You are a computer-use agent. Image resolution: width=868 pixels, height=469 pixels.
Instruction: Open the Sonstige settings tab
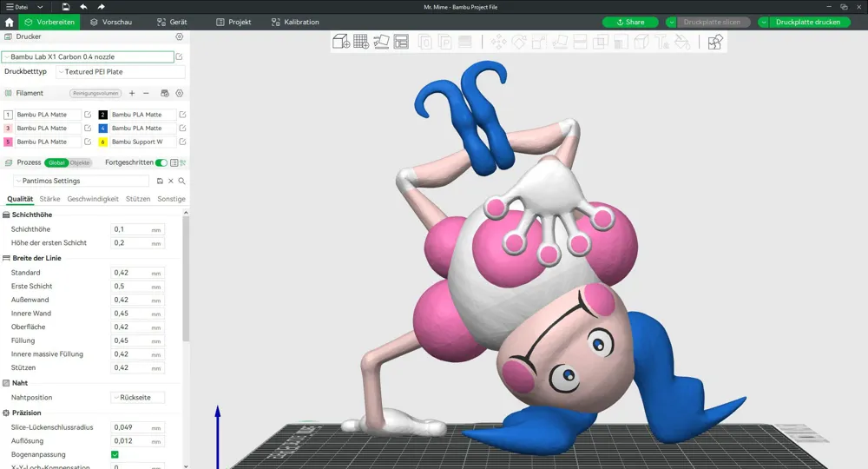171,199
